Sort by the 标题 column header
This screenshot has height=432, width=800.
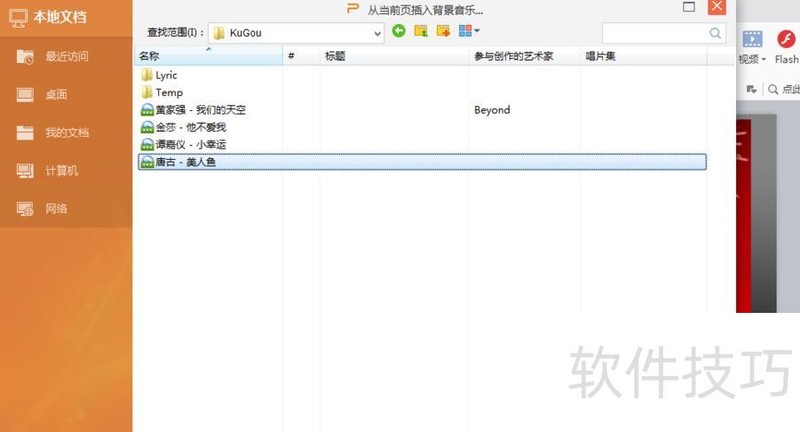pos(394,56)
